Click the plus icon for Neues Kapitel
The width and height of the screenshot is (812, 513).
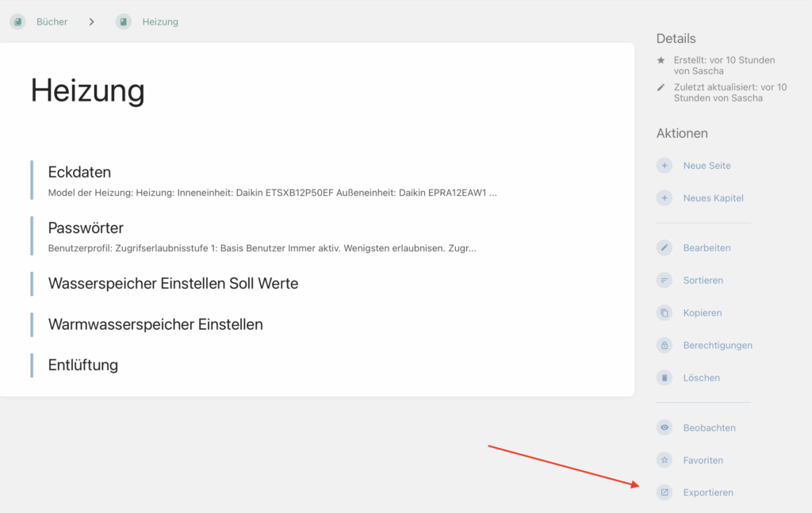(665, 198)
